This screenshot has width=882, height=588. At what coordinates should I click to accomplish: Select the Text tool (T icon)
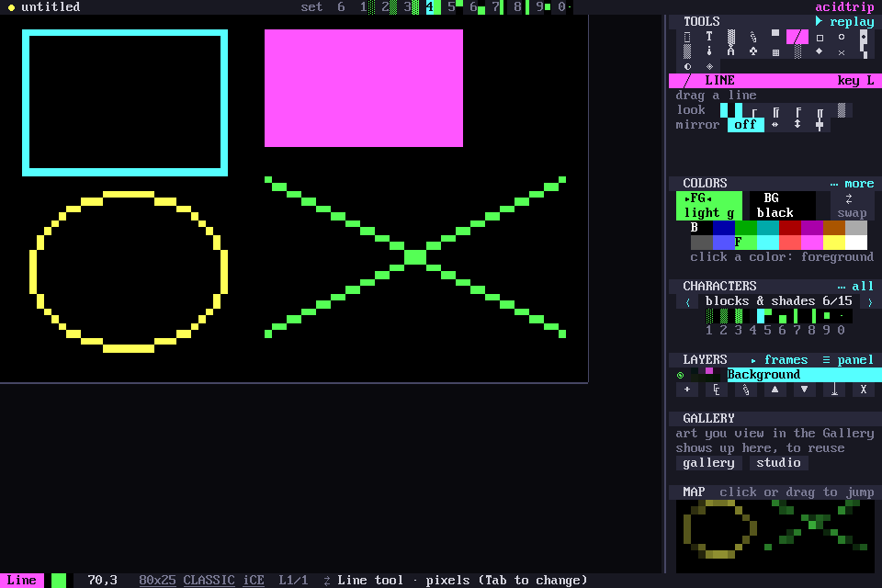click(x=708, y=37)
